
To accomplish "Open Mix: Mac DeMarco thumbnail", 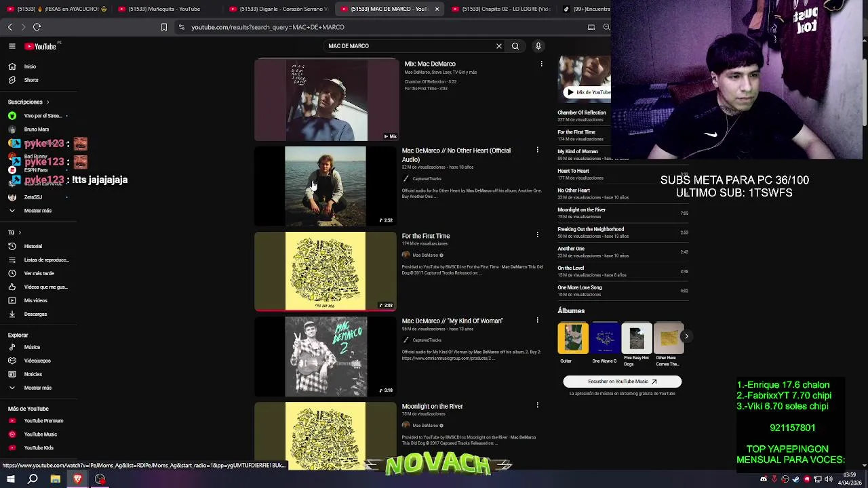I will 326,100.
